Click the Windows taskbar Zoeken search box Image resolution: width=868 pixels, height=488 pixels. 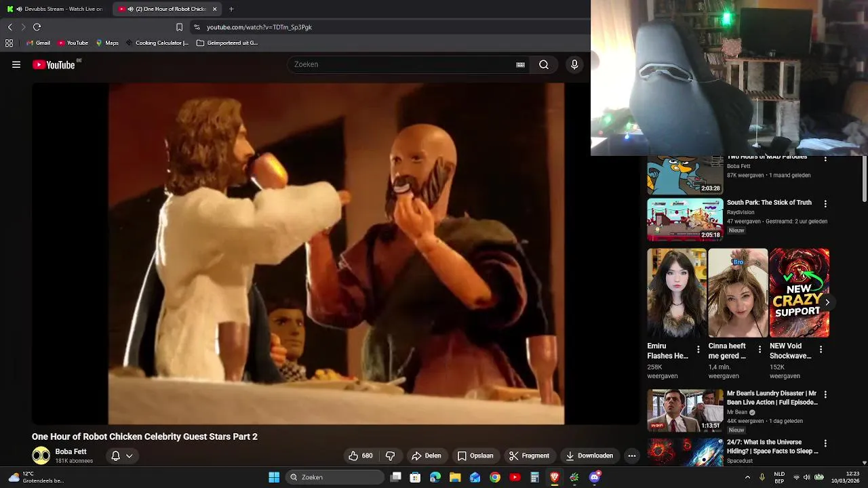pyautogui.click(x=335, y=477)
